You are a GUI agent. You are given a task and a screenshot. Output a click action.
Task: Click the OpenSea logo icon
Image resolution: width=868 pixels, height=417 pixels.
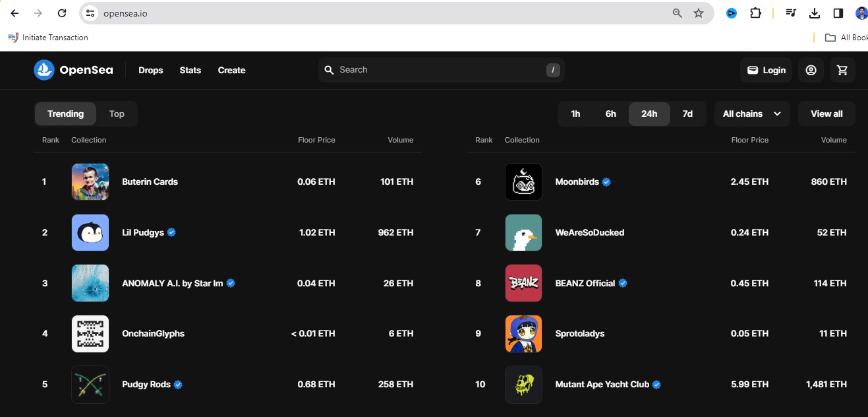pos(44,70)
